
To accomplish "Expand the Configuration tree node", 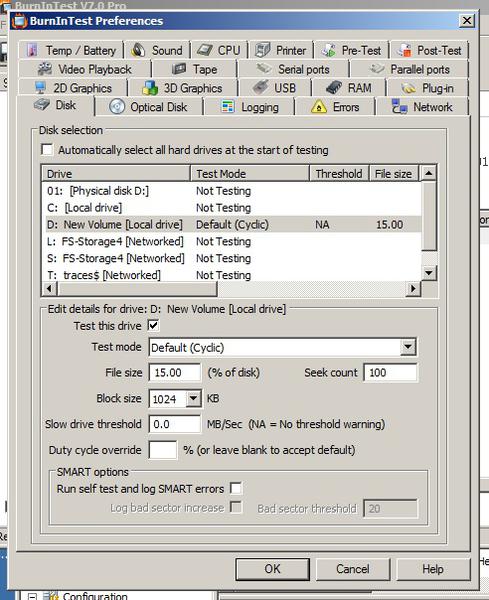I will tap(33, 596).
